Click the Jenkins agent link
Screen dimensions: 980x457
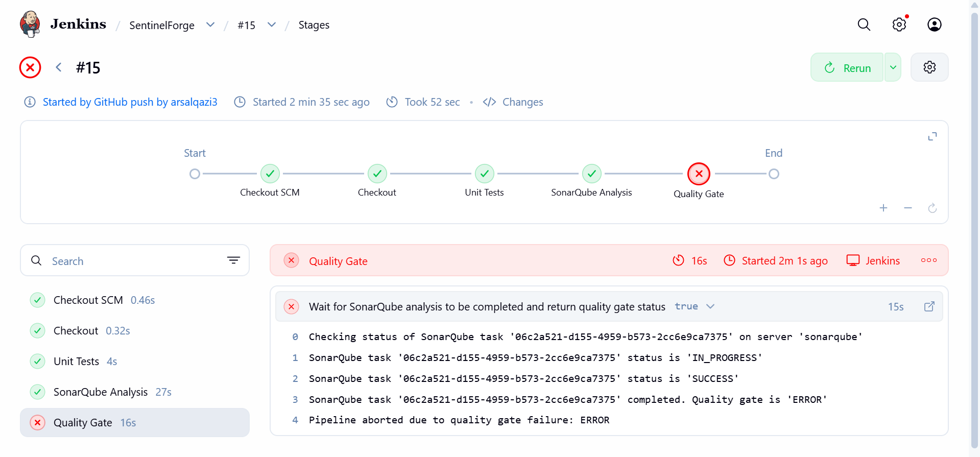(x=882, y=261)
